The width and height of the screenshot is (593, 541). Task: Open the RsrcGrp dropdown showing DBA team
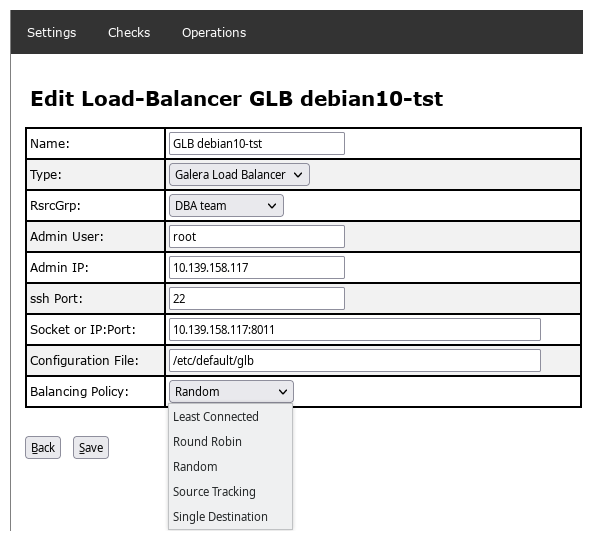(226, 206)
